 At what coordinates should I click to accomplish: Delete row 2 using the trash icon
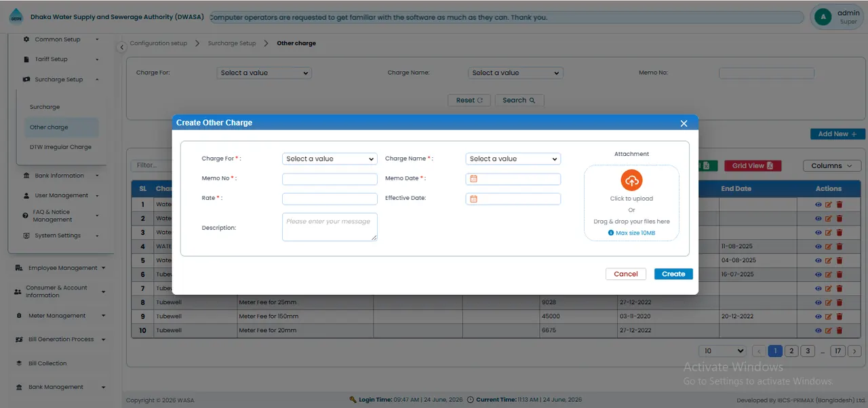click(839, 218)
